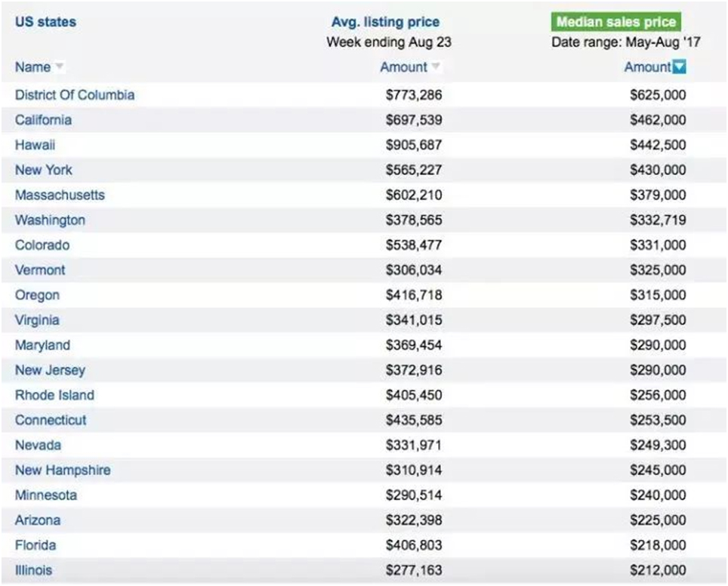Open the New Hampshire state link
This screenshot has width=728, height=586.
tap(63, 470)
